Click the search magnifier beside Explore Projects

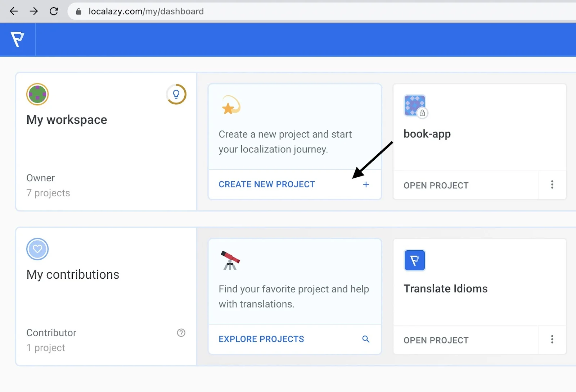[x=366, y=339]
